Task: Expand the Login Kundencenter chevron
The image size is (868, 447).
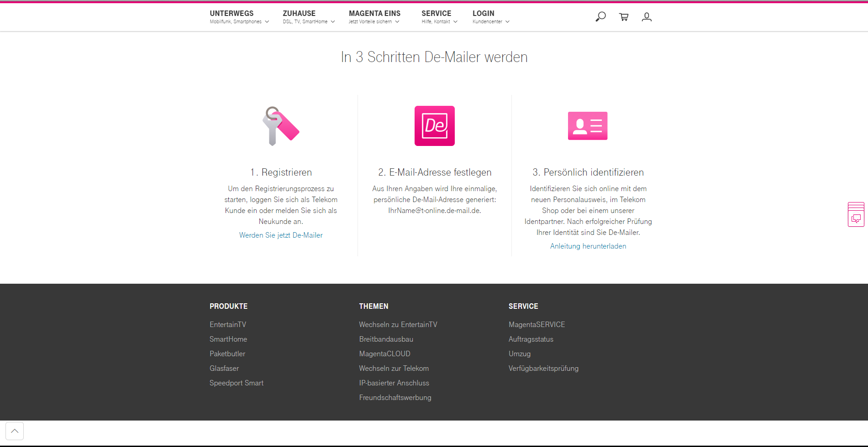Action: [x=507, y=22]
